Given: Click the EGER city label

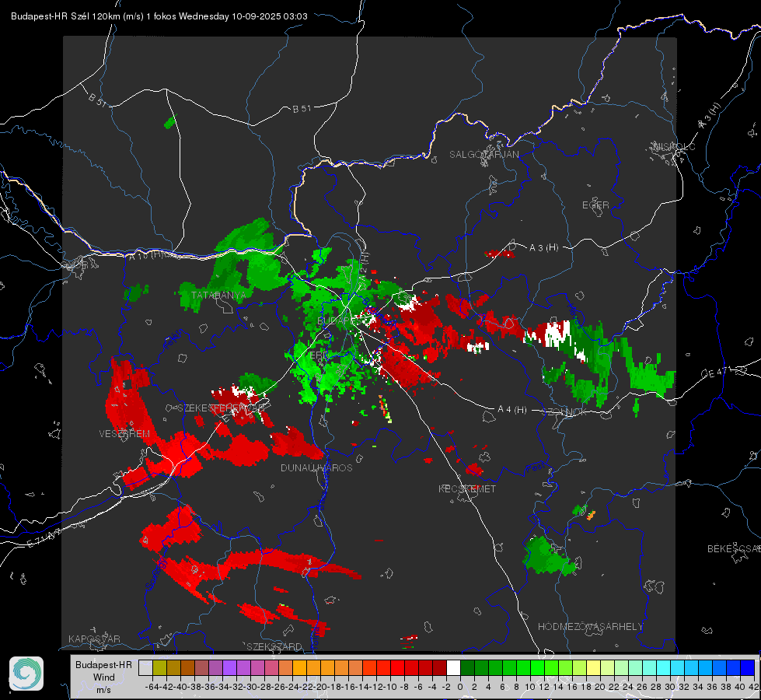Looking at the screenshot, I should [595, 205].
